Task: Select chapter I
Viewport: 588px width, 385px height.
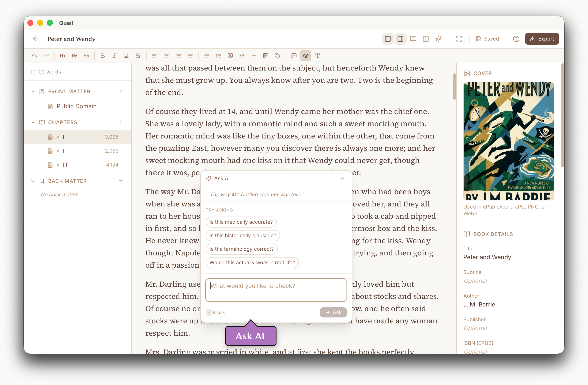Action: [78, 137]
